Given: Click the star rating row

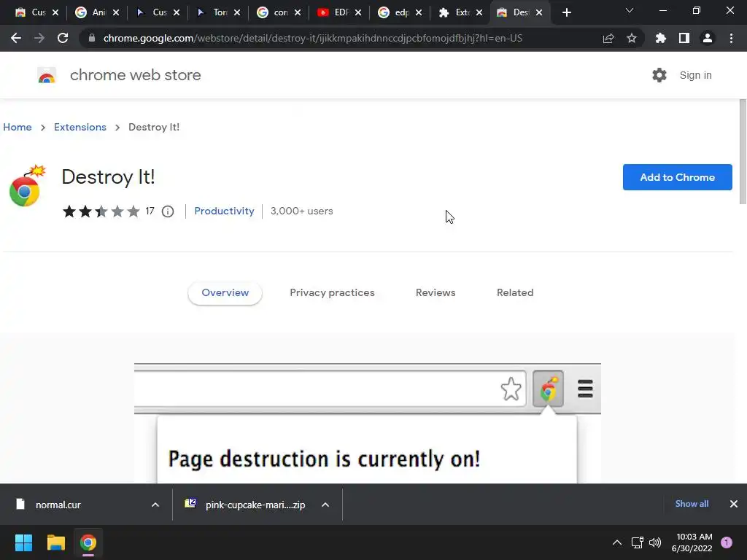Looking at the screenshot, I should tap(101, 211).
